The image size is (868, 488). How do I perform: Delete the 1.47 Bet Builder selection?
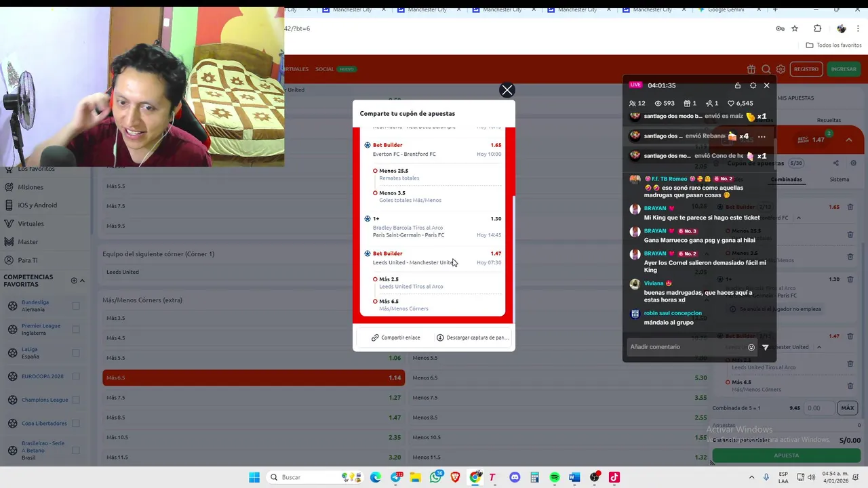click(850, 336)
